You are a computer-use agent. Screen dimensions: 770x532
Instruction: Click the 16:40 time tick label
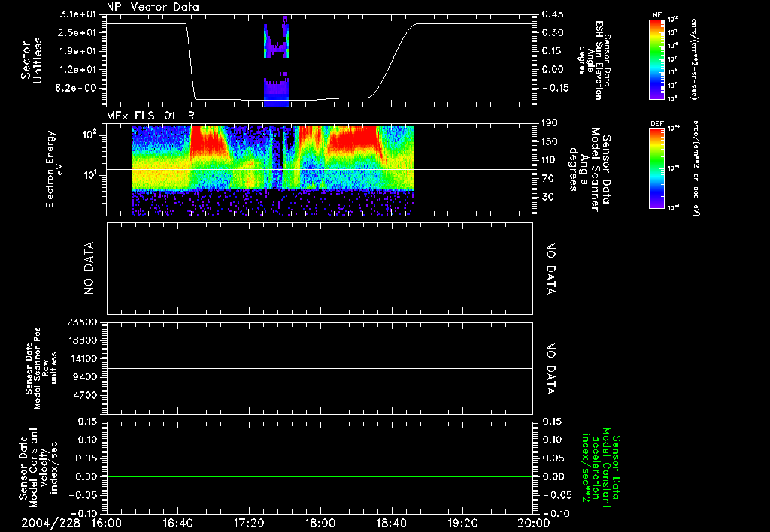(x=177, y=523)
